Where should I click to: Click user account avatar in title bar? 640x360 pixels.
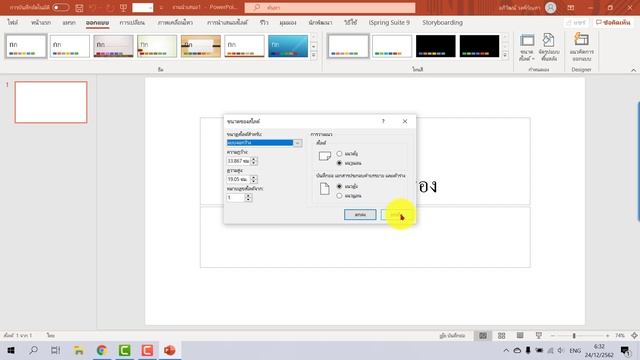551,8
